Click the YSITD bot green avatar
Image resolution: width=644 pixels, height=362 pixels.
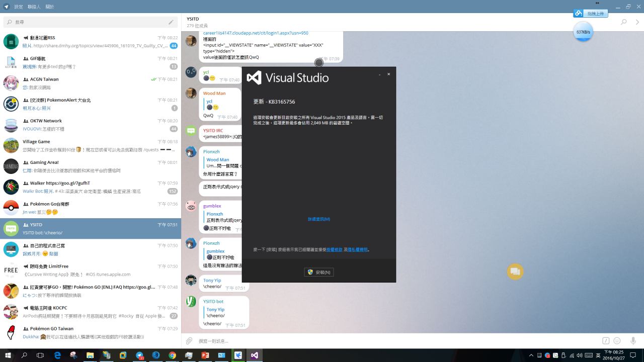191,302
